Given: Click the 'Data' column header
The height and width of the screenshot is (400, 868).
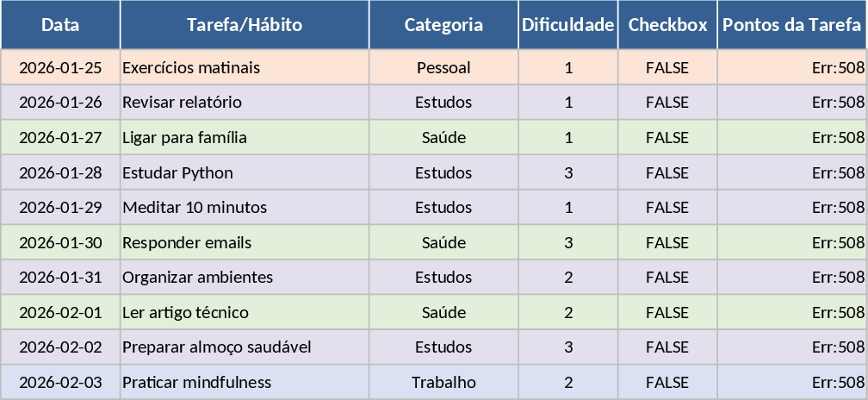Looking at the screenshot, I should (60, 25).
